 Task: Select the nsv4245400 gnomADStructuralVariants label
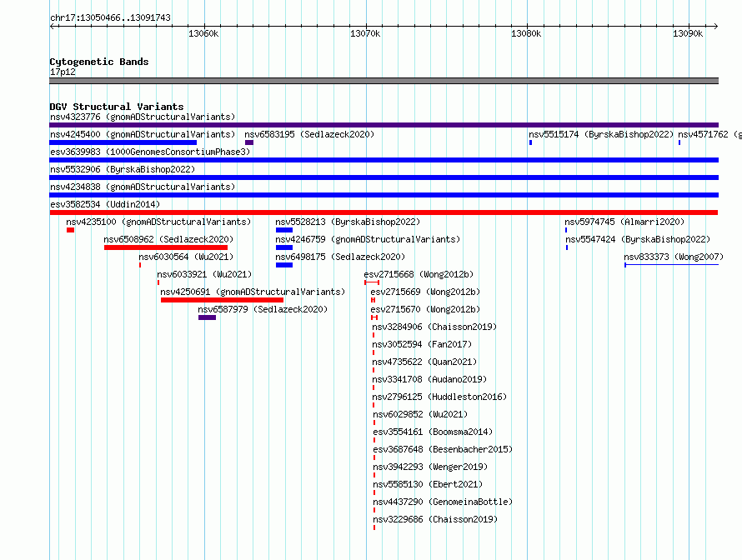pos(143,134)
